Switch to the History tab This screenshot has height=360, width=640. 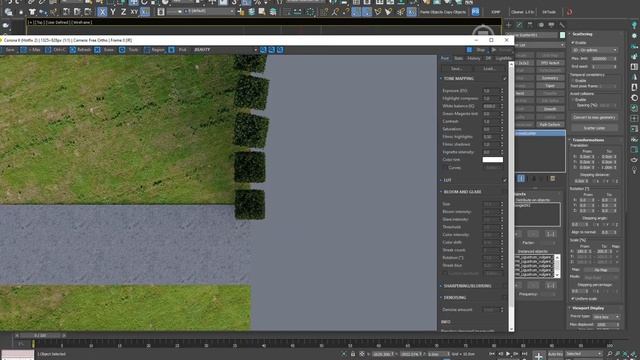[x=473, y=58]
